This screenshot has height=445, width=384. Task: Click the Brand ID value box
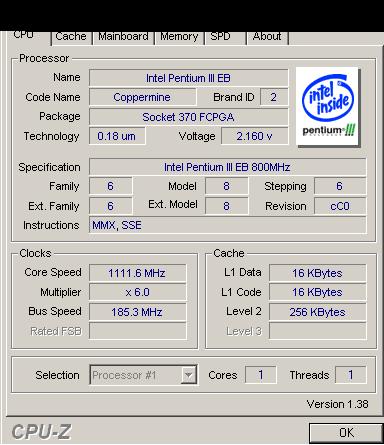coord(274,97)
